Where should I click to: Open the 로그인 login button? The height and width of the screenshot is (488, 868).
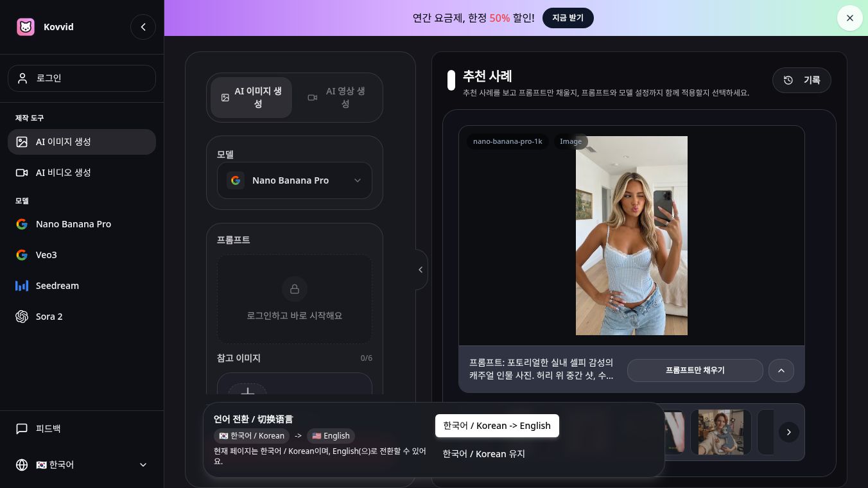[82, 78]
